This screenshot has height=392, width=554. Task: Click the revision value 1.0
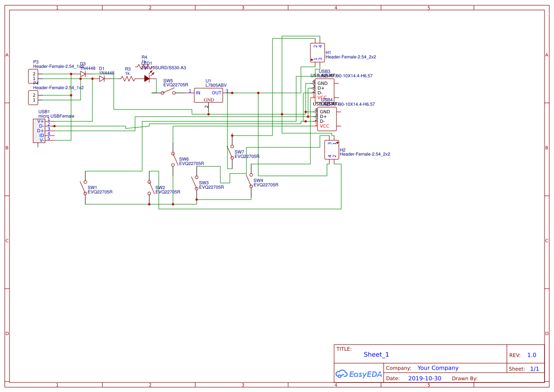coord(532,355)
